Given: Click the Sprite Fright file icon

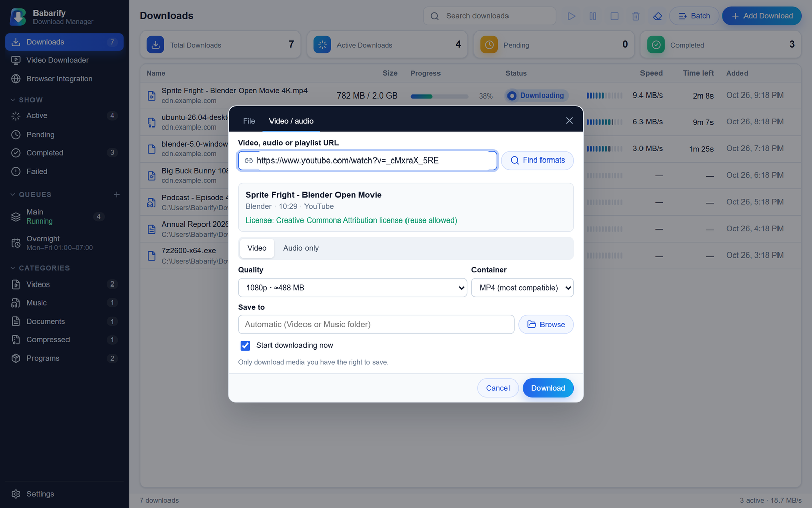Looking at the screenshot, I should point(151,96).
